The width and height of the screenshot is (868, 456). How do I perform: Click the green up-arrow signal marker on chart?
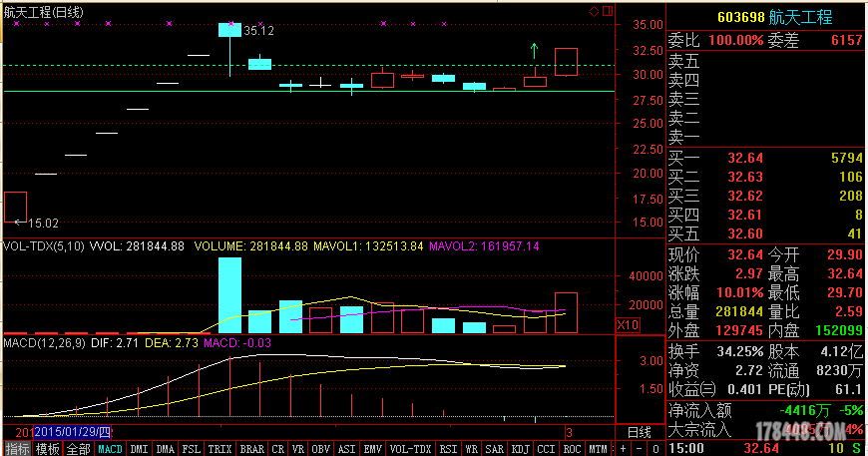coord(534,51)
